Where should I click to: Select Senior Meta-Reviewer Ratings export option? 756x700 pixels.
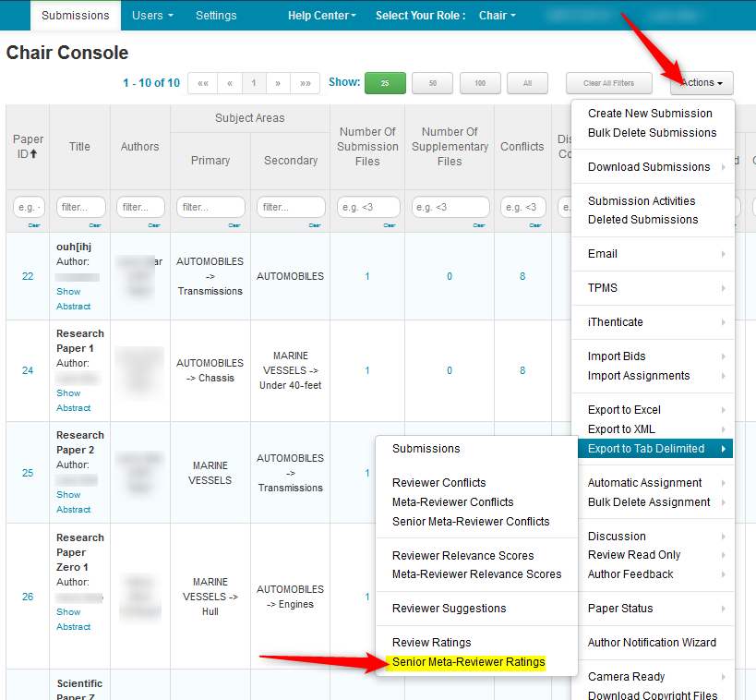tap(468, 662)
